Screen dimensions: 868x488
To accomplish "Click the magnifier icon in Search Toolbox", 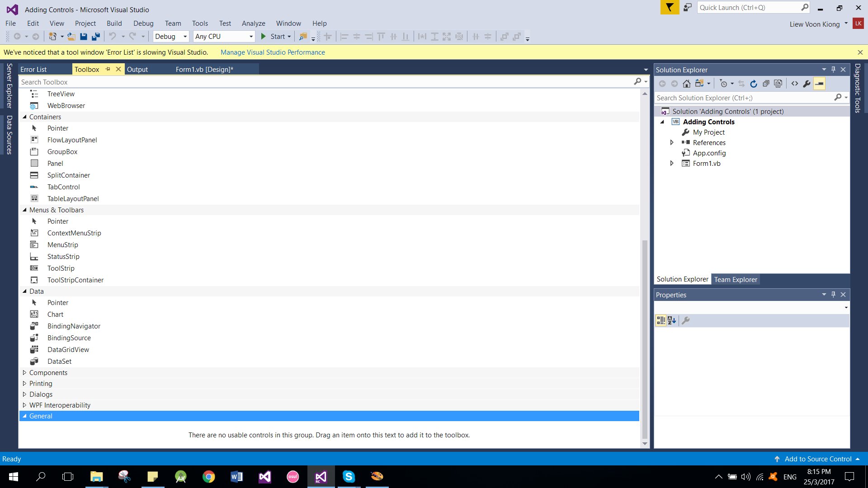I will click(x=637, y=81).
